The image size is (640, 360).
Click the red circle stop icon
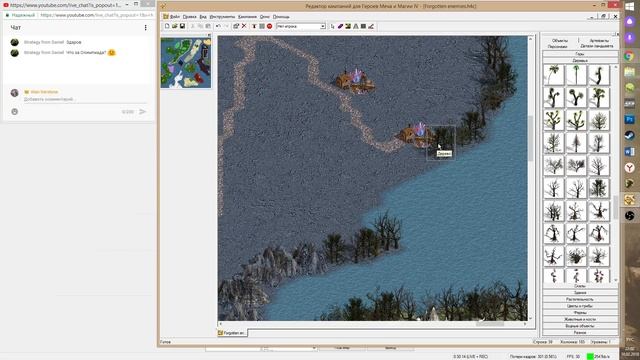(x=269, y=26)
